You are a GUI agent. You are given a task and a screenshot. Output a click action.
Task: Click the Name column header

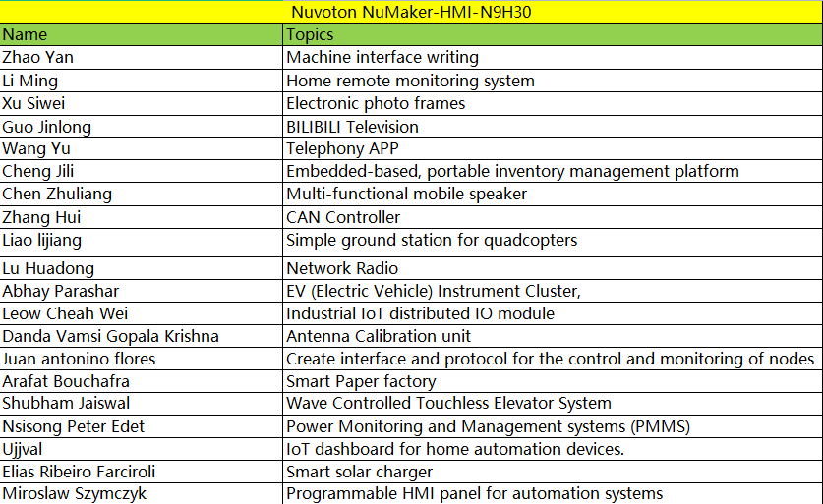pos(142,34)
